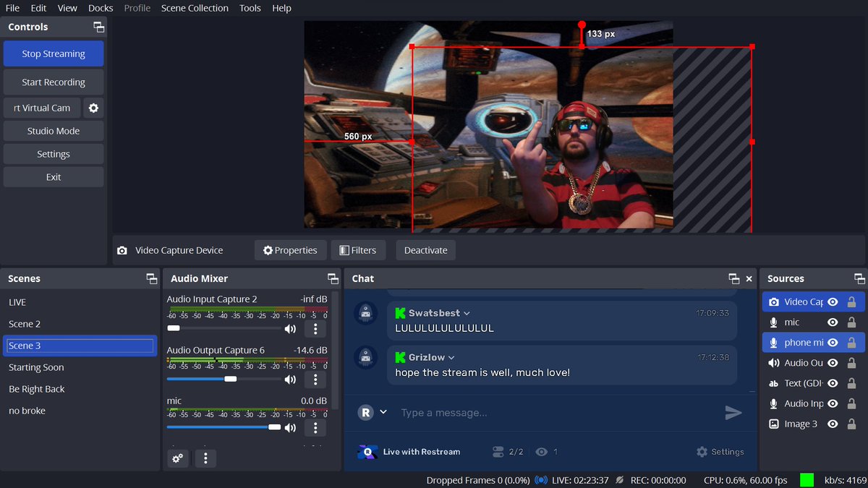Lock the Video Capture source
This screenshot has width=868, height=488.
click(x=851, y=301)
